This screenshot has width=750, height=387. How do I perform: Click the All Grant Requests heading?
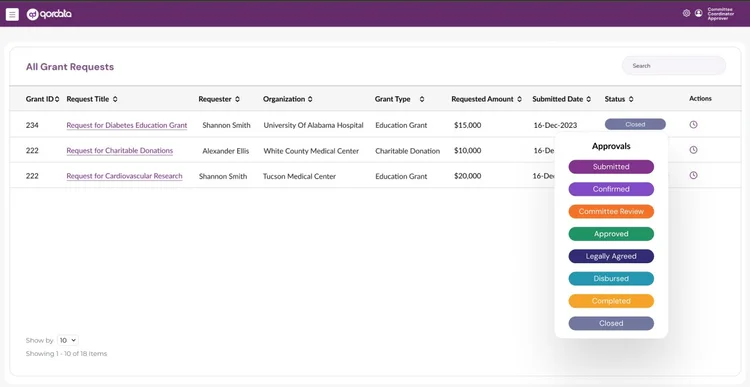[70, 67]
